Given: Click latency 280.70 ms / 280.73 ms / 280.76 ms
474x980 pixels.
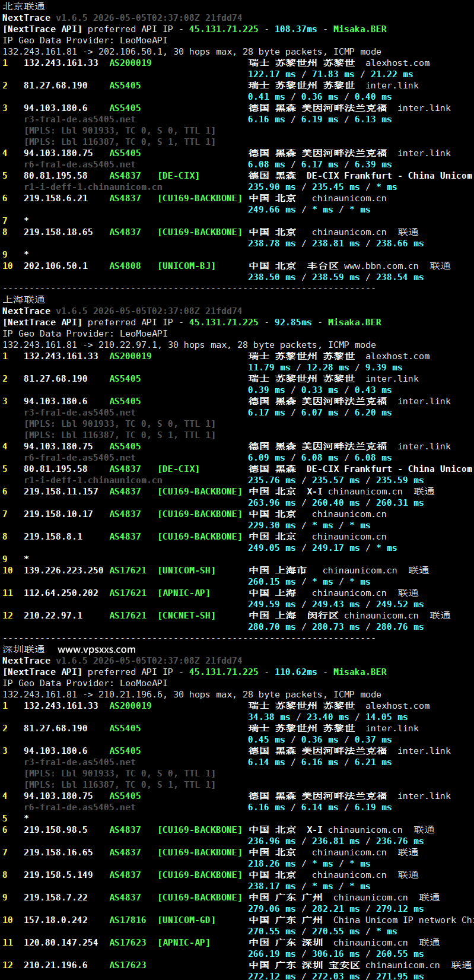Looking at the screenshot, I should 336,627.
